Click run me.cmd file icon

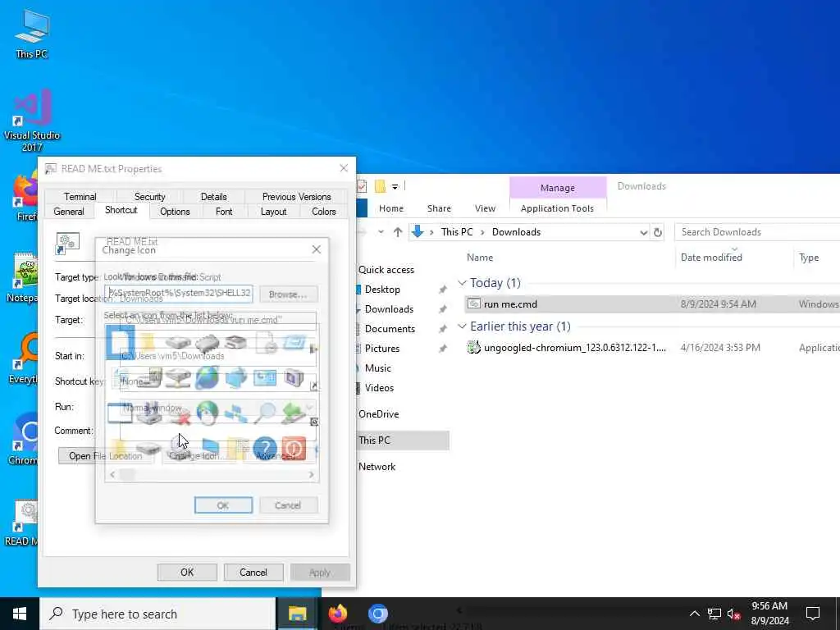[x=474, y=304]
